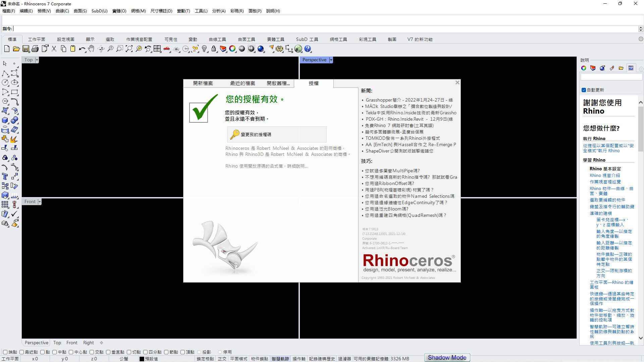Click the four-viewport layout icon
Image resolution: width=644 pixels, height=362 pixels.
157,49
